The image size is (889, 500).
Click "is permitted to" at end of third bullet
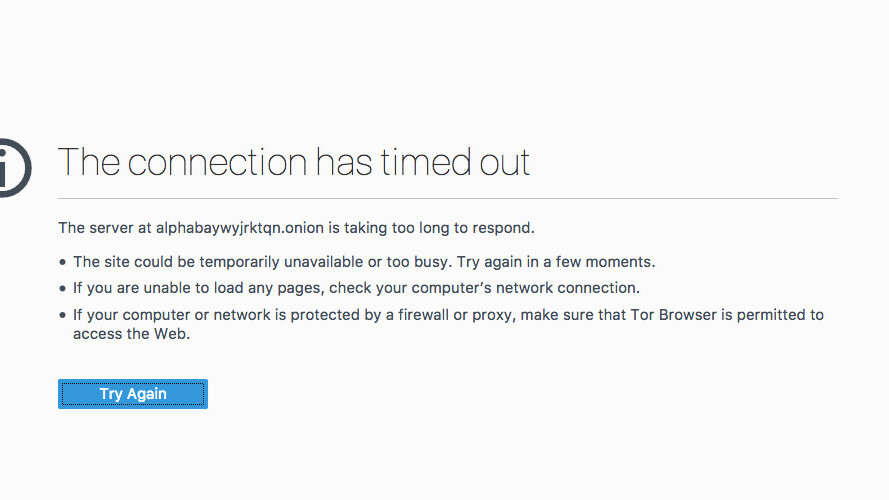point(772,315)
